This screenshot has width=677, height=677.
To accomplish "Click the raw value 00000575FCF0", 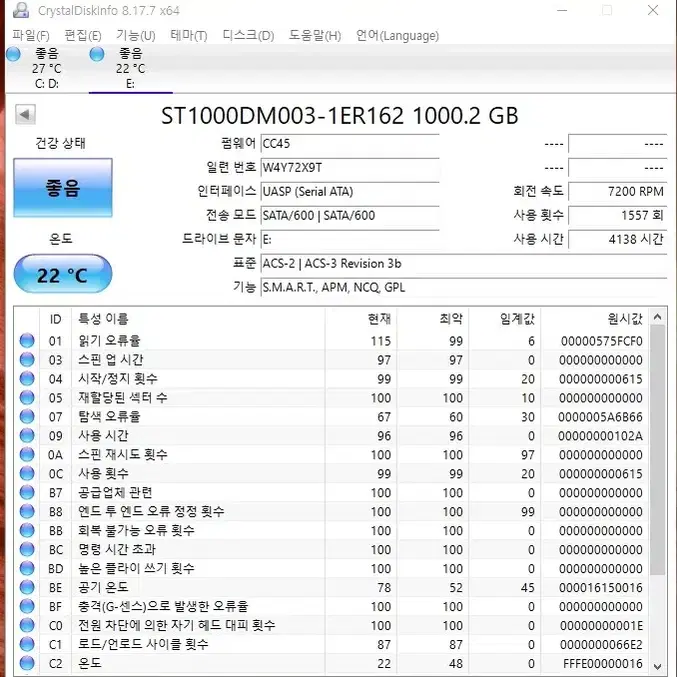I will pos(601,341).
